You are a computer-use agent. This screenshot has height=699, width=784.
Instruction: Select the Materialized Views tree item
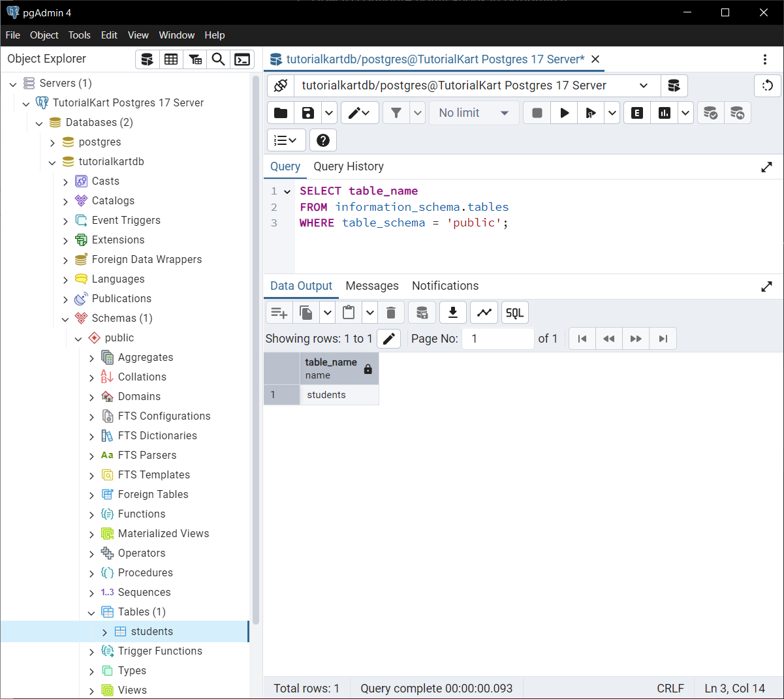click(x=164, y=534)
